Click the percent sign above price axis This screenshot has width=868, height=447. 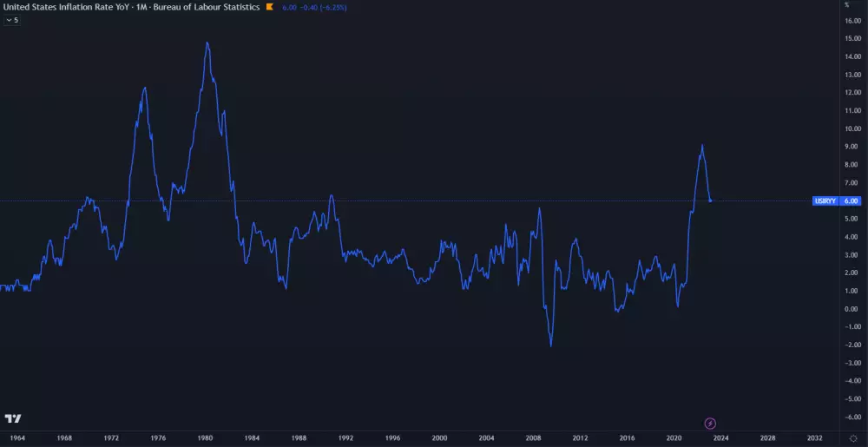pos(847,5)
